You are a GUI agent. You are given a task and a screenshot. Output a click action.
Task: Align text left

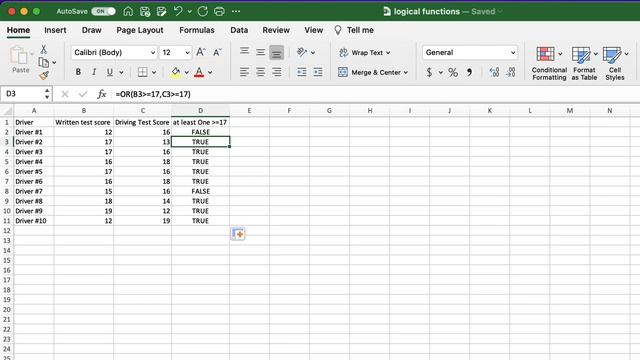tap(244, 72)
